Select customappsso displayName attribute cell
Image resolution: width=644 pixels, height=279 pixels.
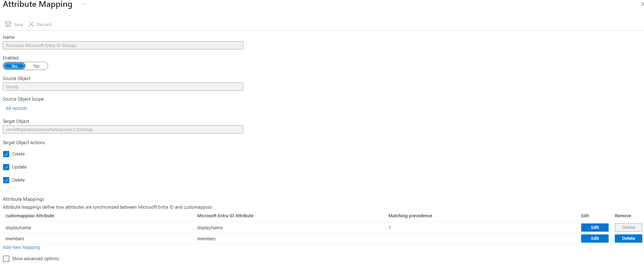coord(18,228)
